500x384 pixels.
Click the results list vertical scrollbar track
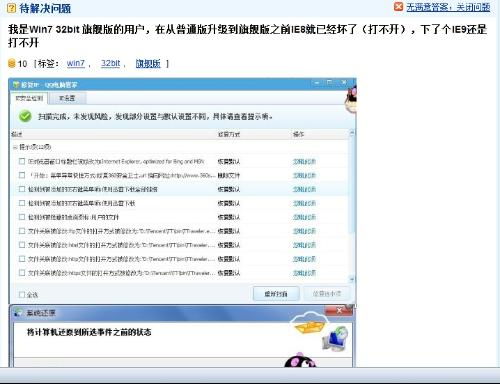(352, 206)
